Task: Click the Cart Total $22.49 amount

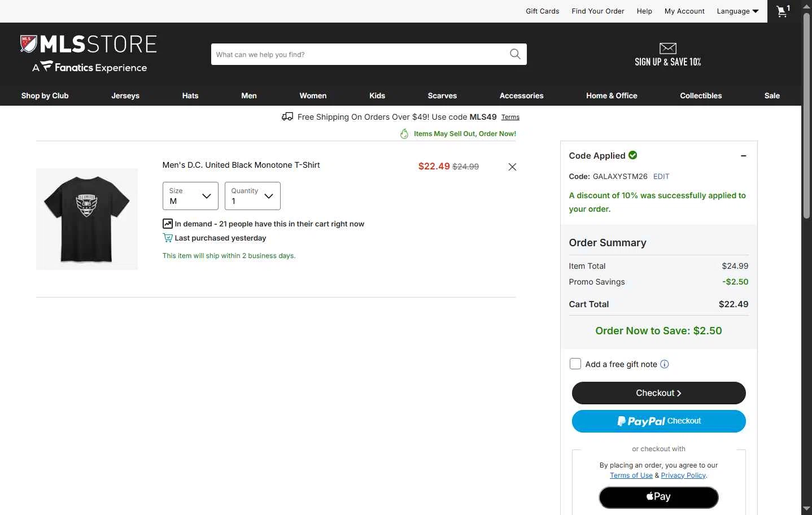Action: [734, 304]
